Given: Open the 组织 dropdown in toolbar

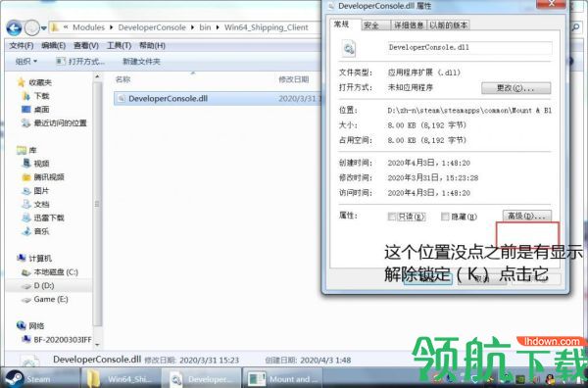Looking at the screenshot, I should click(25, 61).
